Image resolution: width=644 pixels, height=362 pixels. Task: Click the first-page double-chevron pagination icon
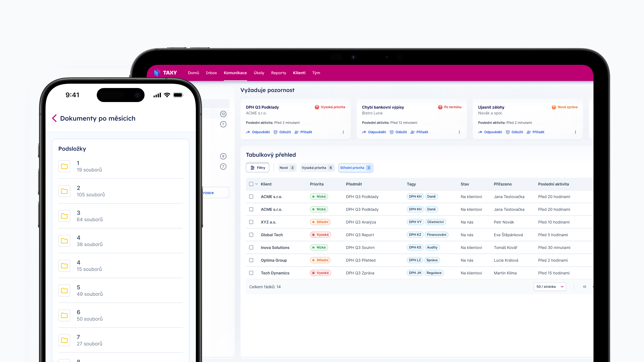[x=585, y=287]
